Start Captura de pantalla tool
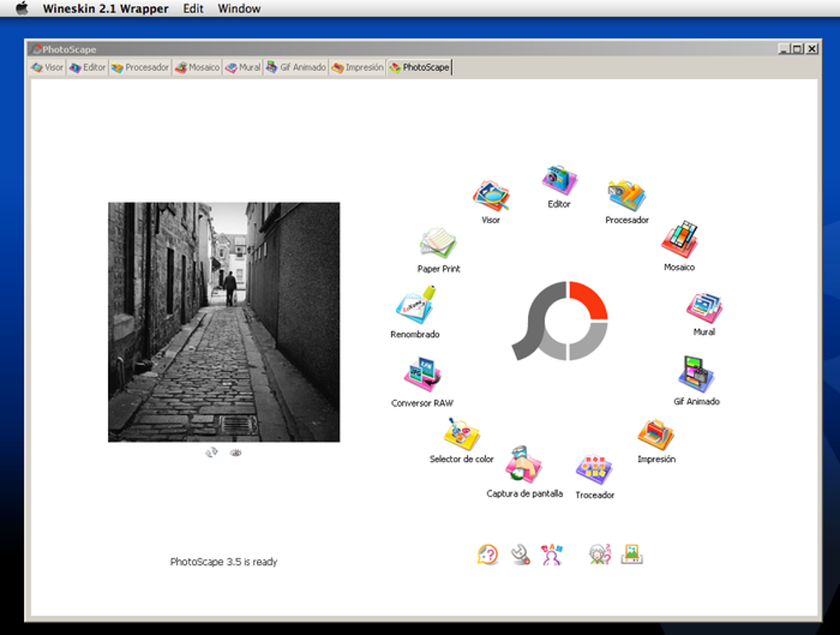Image resolution: width=840 pixels, height=635 pixels. (524, 464)
